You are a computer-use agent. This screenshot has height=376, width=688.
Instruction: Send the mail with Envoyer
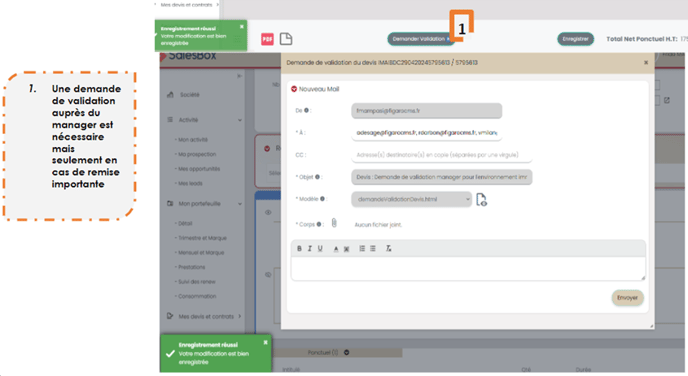627,298
